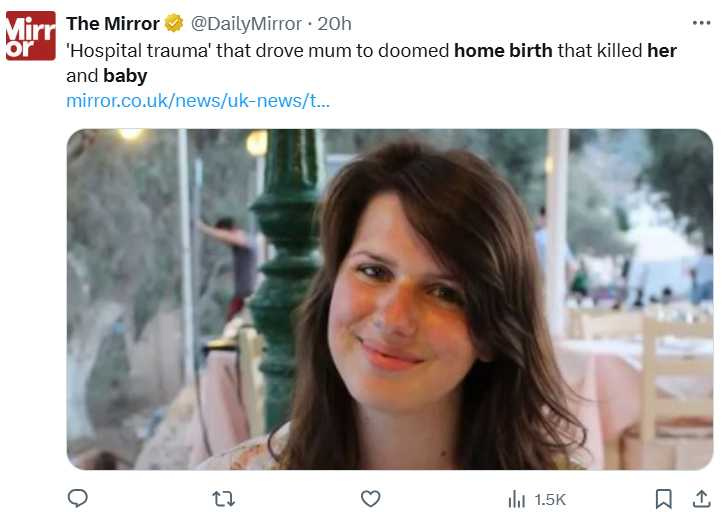Click the bold word 'her' in the headline

(x=662, y=50)
